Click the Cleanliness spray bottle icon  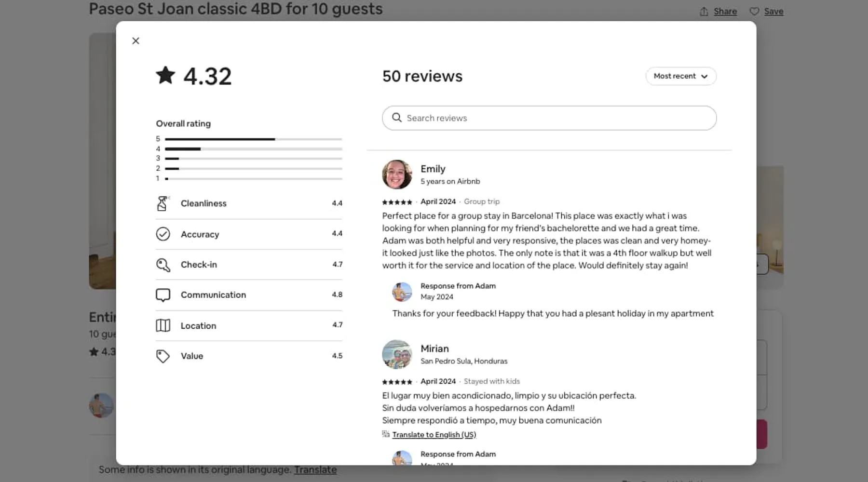163,203
